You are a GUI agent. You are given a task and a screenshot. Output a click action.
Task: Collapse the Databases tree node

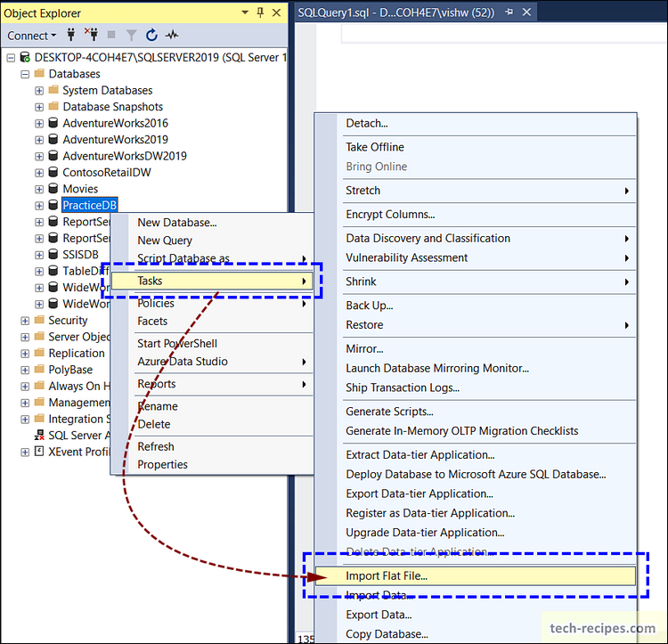point(25,74)
